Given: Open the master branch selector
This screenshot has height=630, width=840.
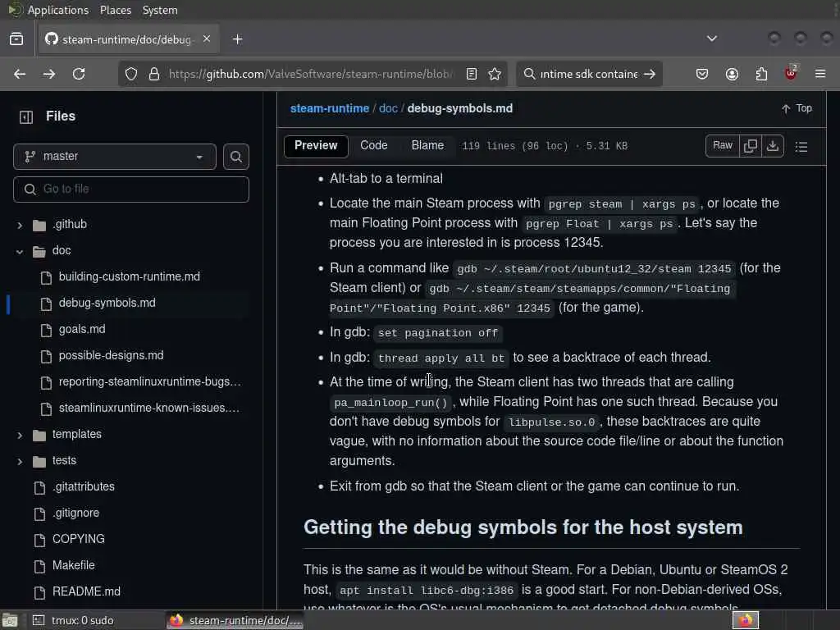Looking at the screenshot, I should [115, 157].
